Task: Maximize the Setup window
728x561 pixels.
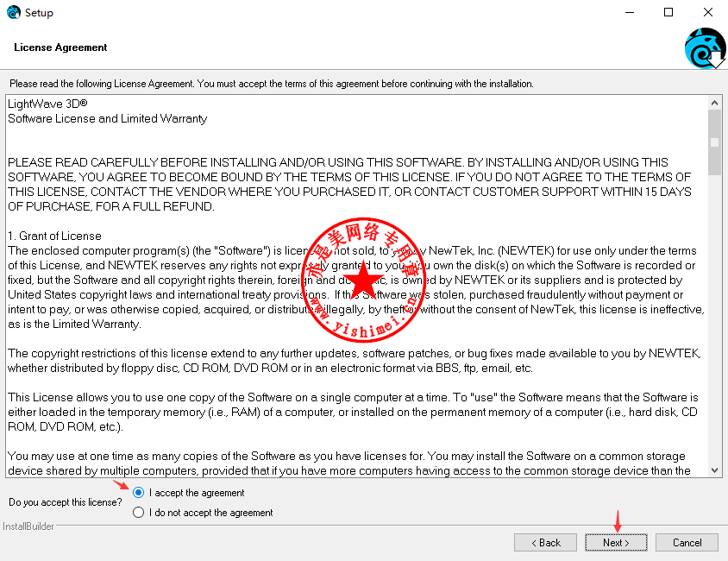Action: click(668, 12)
